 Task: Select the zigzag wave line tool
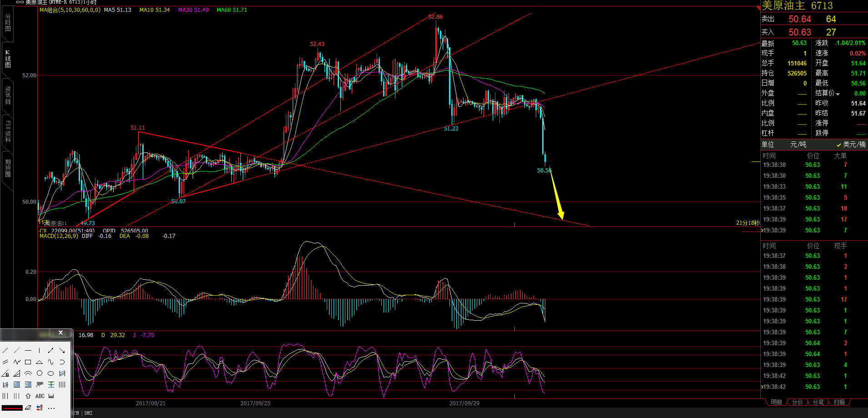tap(17, 362)
